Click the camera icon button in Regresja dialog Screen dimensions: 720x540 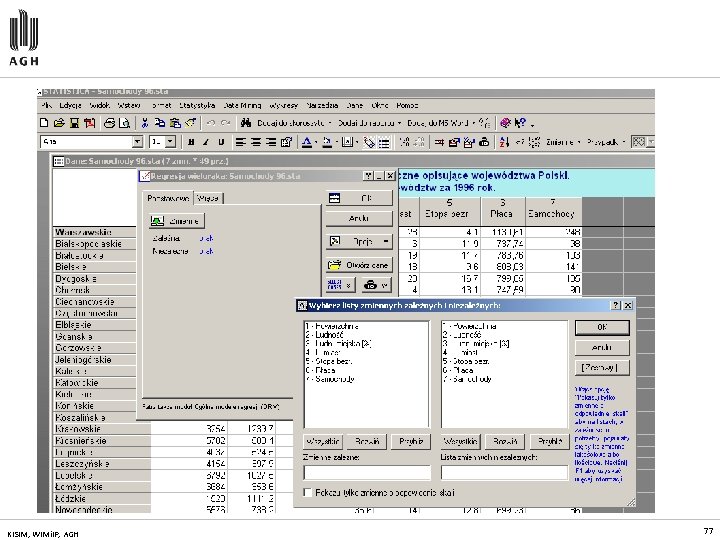click(377, 285)
